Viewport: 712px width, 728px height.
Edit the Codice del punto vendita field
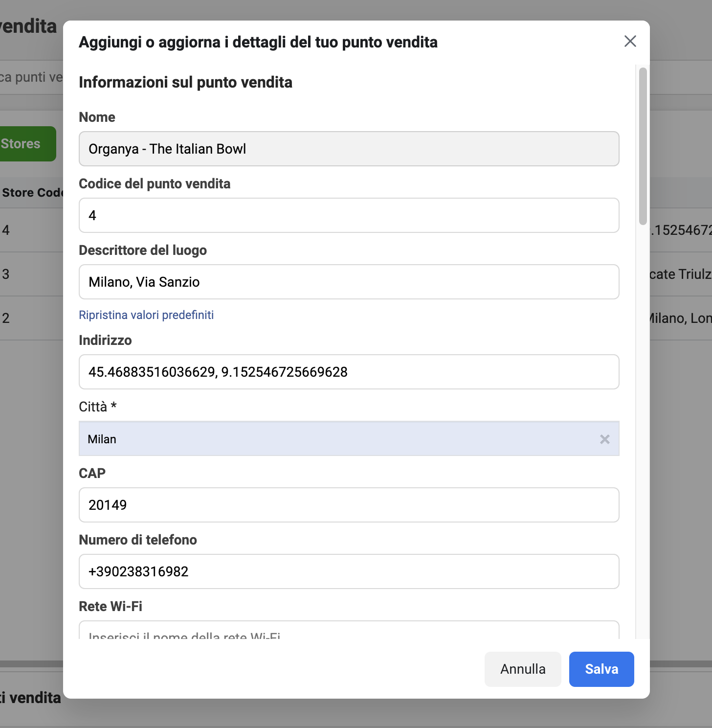tap(349, 215)
